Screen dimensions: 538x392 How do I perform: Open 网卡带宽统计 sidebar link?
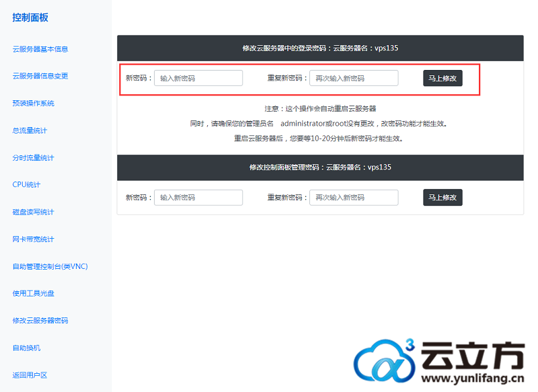pyautogui.click(x=33, y=239)
